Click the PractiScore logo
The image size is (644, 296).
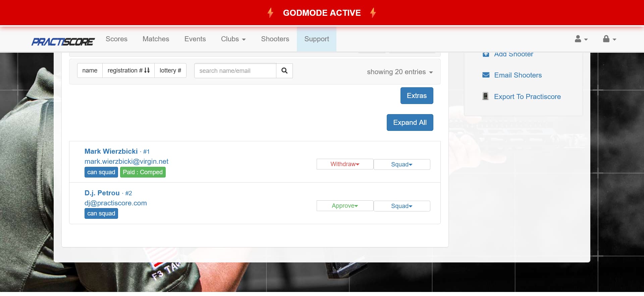63,42
